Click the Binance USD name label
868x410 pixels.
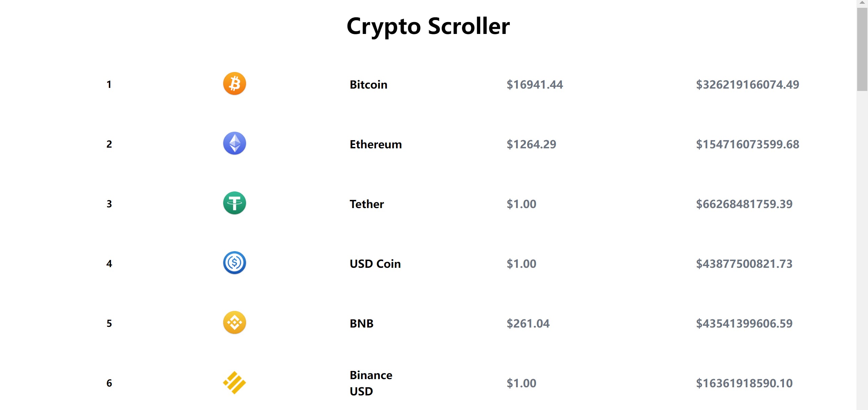click(x=371, y=383)
